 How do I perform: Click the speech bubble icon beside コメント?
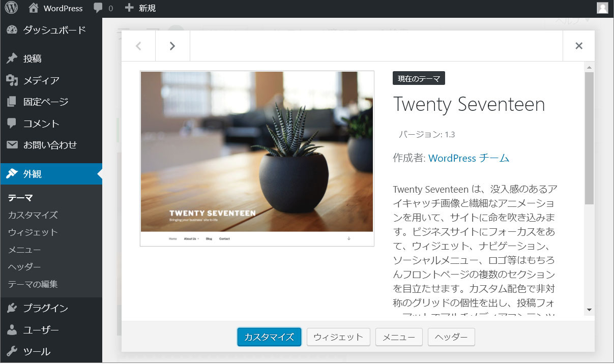coord(12,124)
